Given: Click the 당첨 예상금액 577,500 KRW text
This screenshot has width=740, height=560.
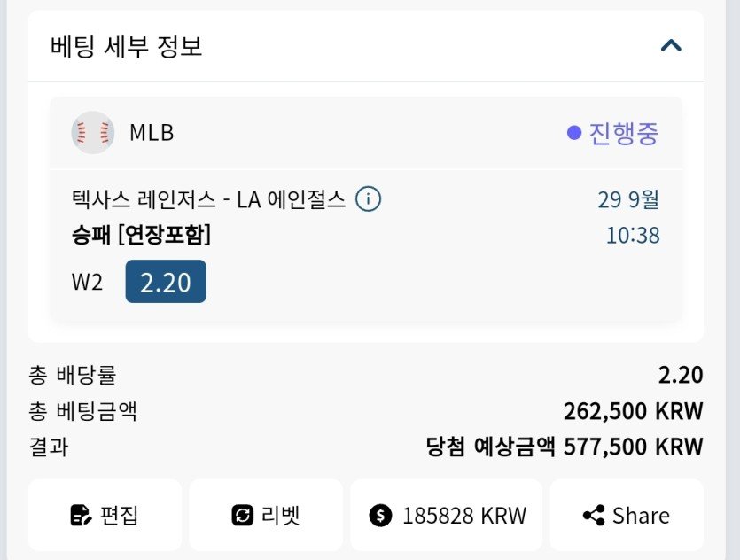Looking at the screenshot, I should click(564, 447).
